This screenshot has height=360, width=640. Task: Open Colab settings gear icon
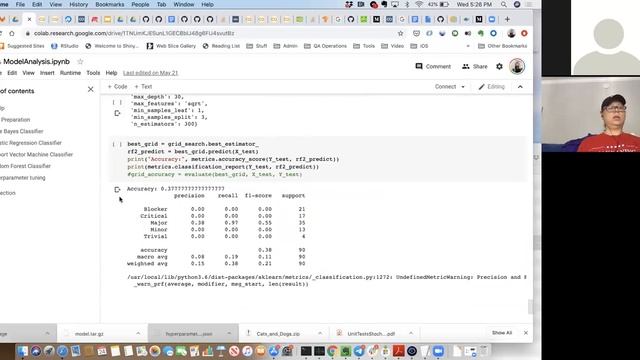coord(499,66)
